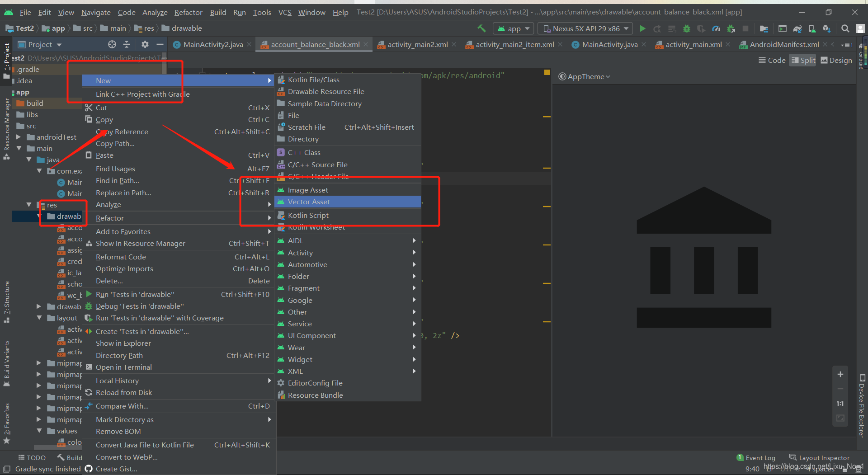Screen dimensions: 868x475
Task: Click the Debug app bug icon
Action: tap(687, 28)
